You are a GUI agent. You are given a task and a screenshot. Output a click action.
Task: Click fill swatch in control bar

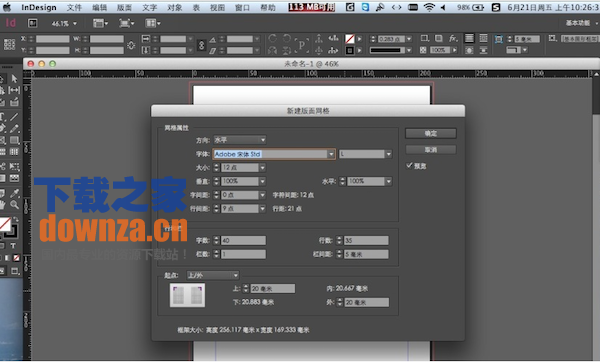[349, 39]
